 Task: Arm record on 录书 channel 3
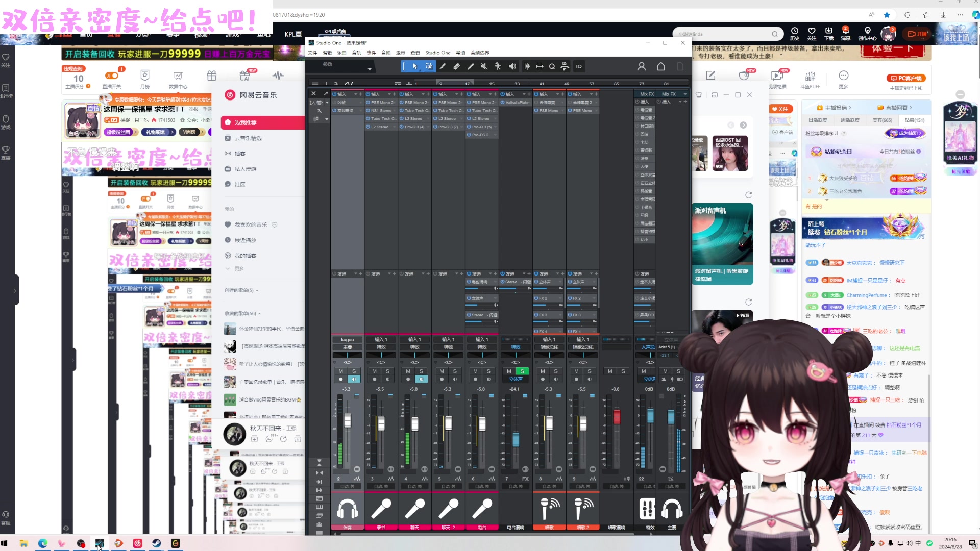[x=375, y=379]
